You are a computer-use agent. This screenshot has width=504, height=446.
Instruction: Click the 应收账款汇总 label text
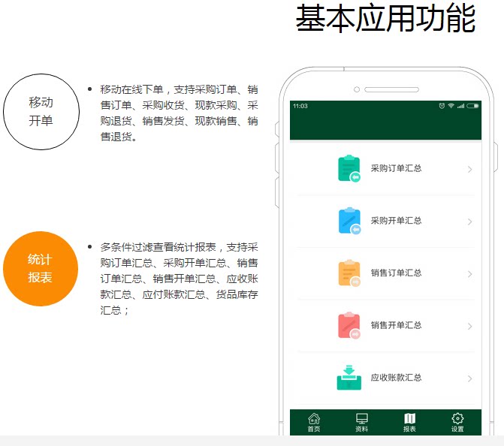(396, 377)
